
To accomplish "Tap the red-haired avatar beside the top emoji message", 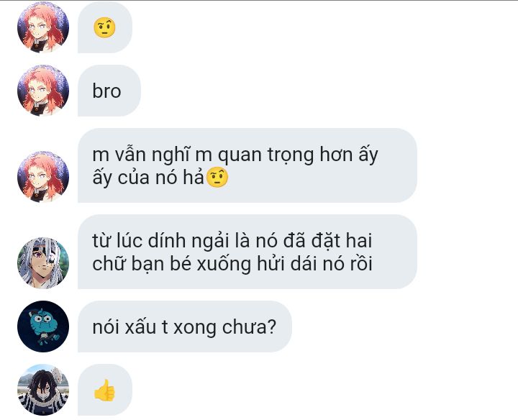I will coord(43,27).
